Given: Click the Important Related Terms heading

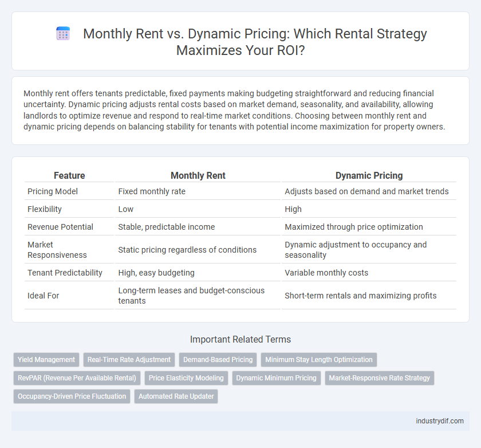Looking at the screenshot, I should pos(240,339).
